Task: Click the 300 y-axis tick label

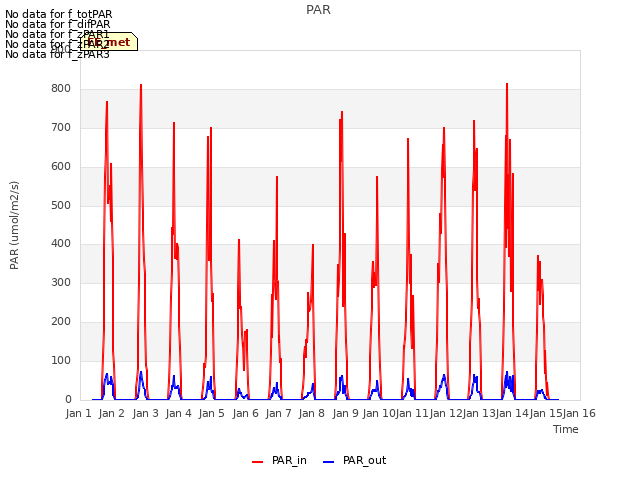Action: (x=61, y=282)
